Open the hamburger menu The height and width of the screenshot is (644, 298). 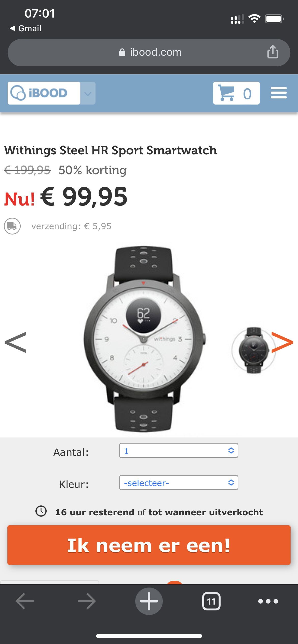pos(279,93)
